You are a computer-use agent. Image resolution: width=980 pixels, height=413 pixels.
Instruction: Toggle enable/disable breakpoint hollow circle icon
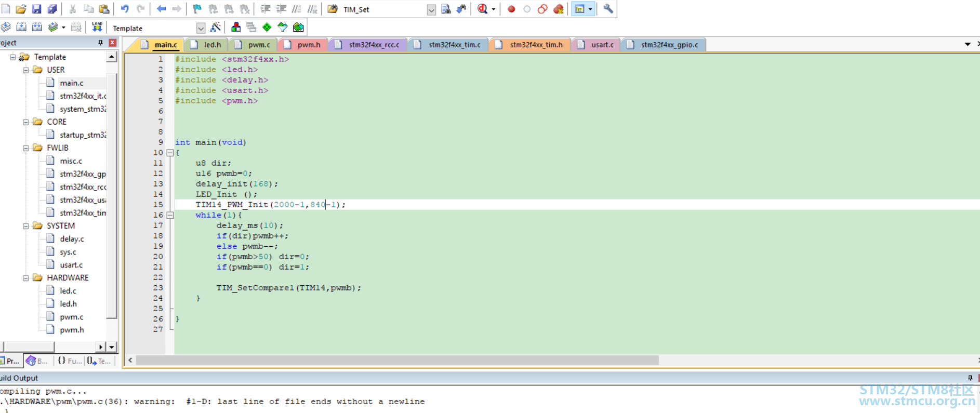tap(527, 9)
